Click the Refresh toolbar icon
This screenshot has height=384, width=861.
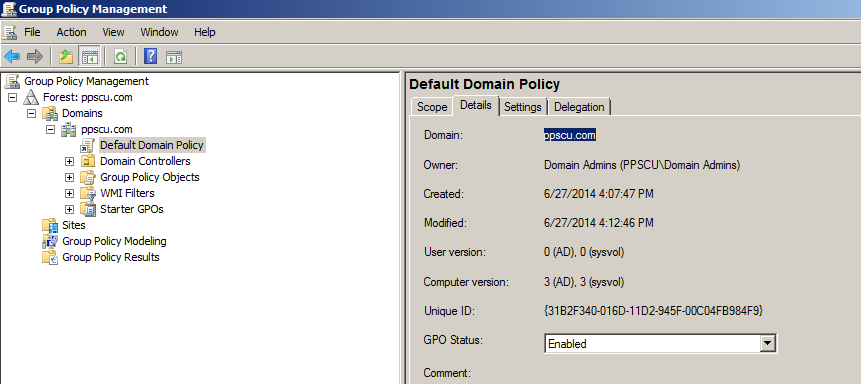[120, 56]
